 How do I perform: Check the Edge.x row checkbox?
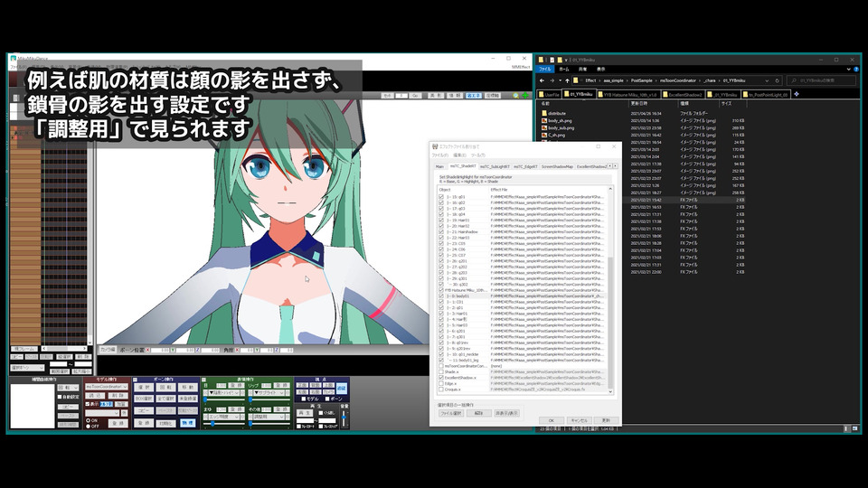441,383
